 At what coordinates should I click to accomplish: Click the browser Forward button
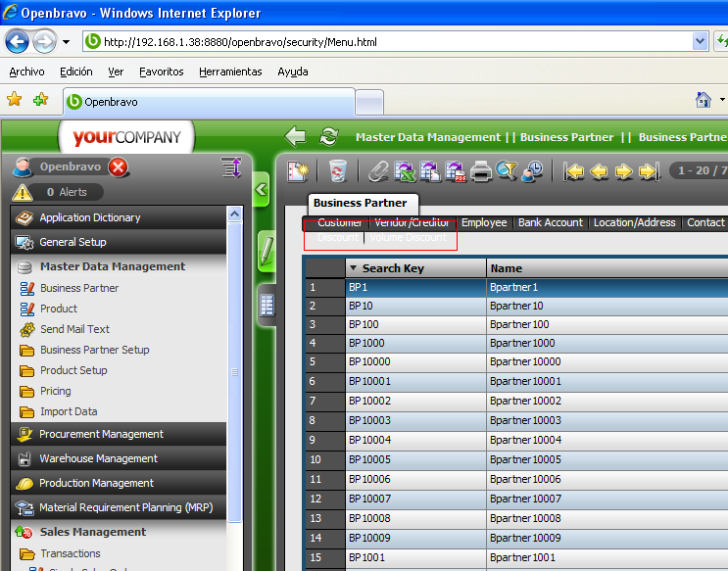click(45, 42)
